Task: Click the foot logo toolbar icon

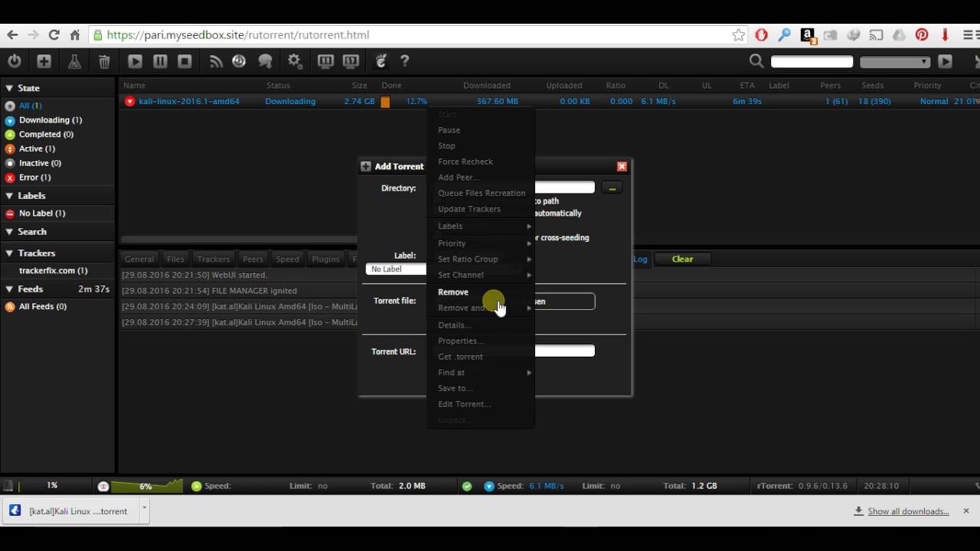Action: pyautogui.click(x=381, y=61)
